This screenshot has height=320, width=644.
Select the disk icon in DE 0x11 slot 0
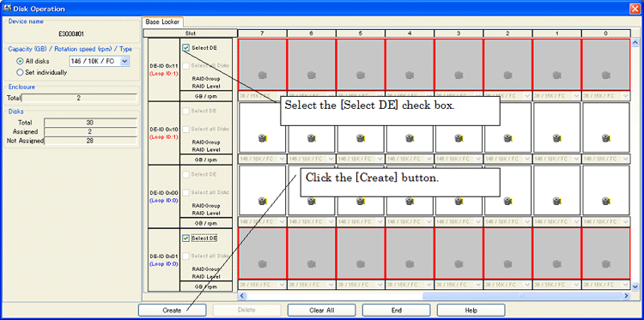(x=606, y=75)
